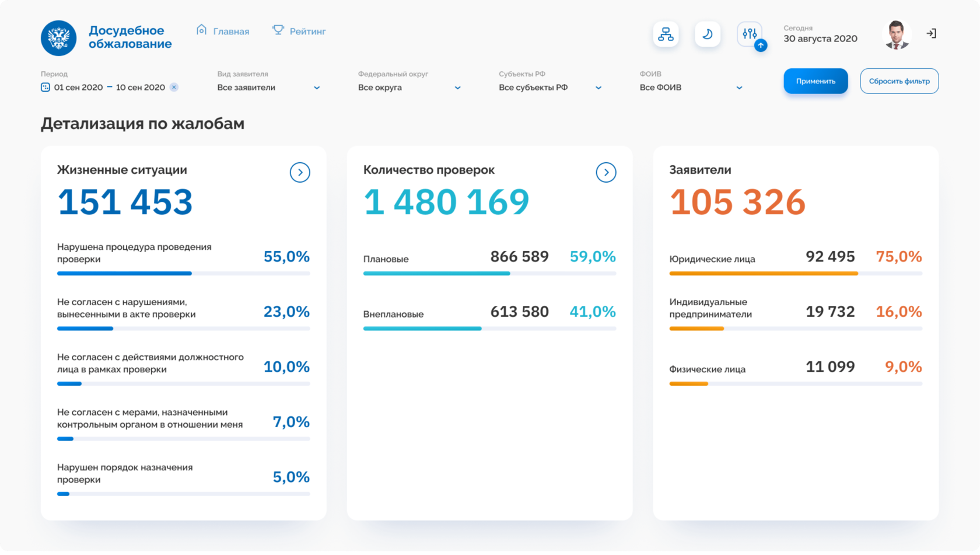
Task: Click the number 151 453
Action: [125, 202]
